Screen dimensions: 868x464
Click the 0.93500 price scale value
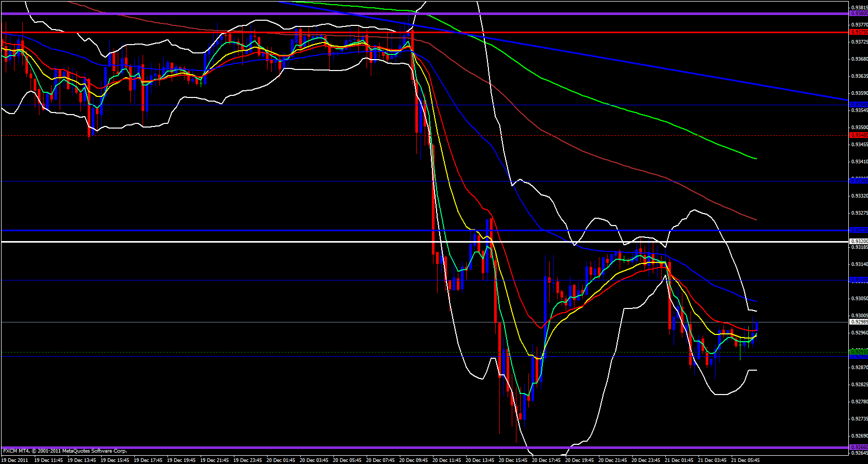[858, 127]
